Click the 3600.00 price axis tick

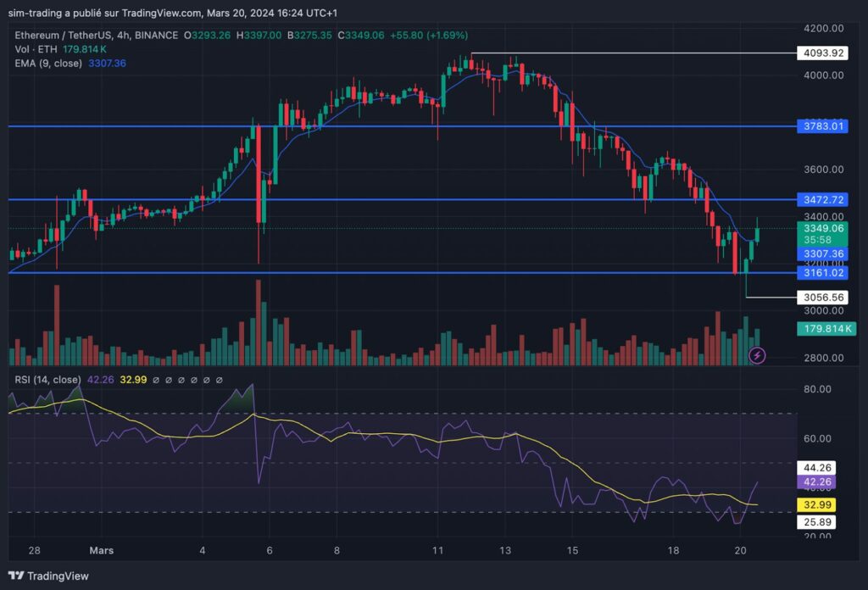coord(824,170)
